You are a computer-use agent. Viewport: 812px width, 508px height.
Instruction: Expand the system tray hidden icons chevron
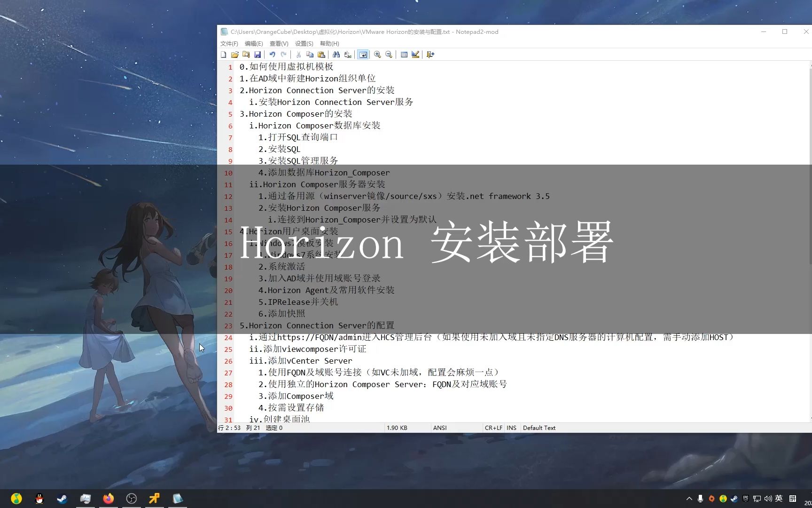tap(689, 499)
